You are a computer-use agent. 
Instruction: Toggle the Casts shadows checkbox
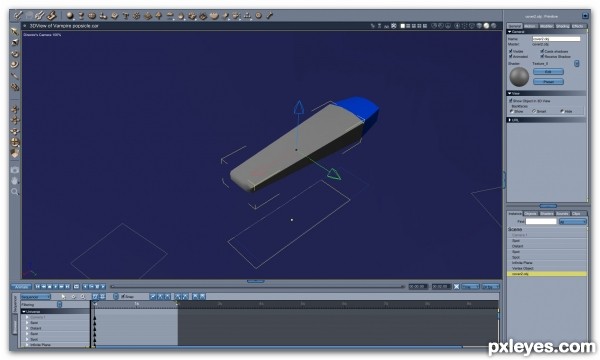point(542,51)
